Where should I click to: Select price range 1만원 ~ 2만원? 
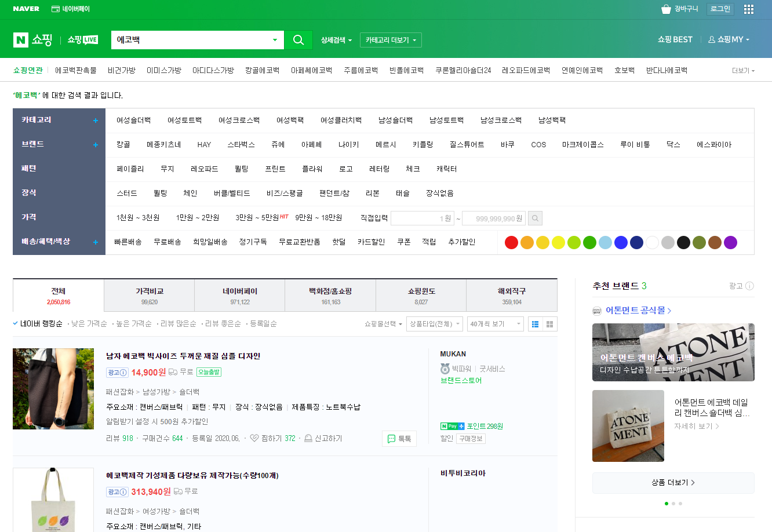coord(198,218)
